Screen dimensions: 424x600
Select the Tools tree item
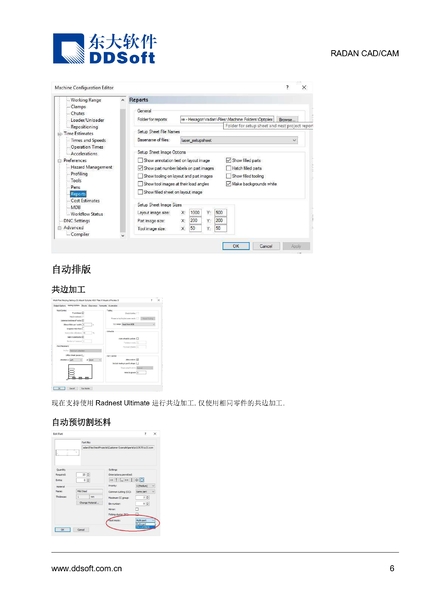pyautogui.click(x=76, y=181)
